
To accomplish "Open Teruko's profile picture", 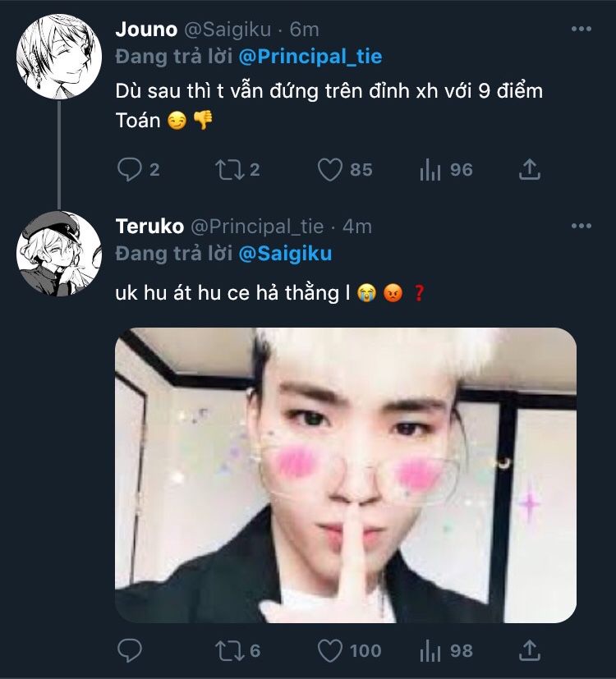I will point(59,253).
